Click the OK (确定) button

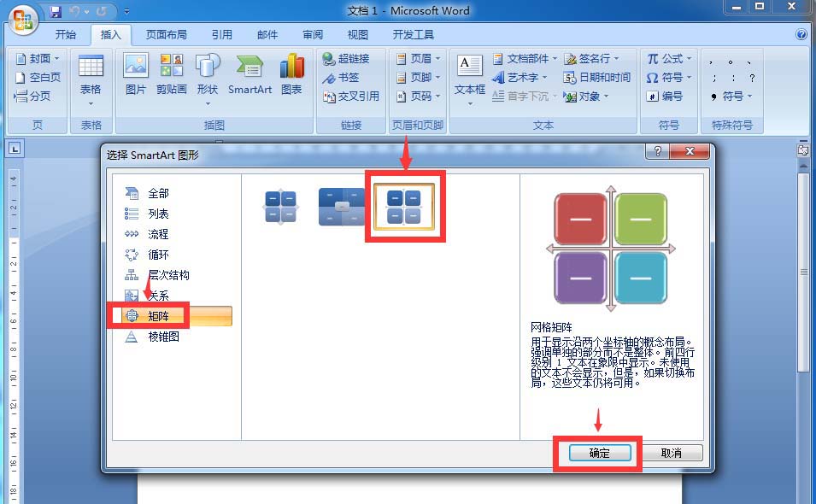pyautogui.click(x=600, y=453)
